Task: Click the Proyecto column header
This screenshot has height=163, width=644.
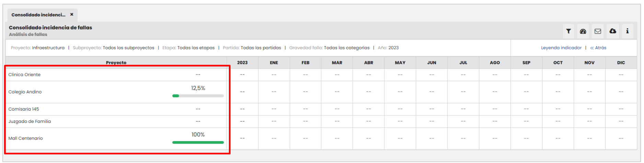Action: [116, 63]
